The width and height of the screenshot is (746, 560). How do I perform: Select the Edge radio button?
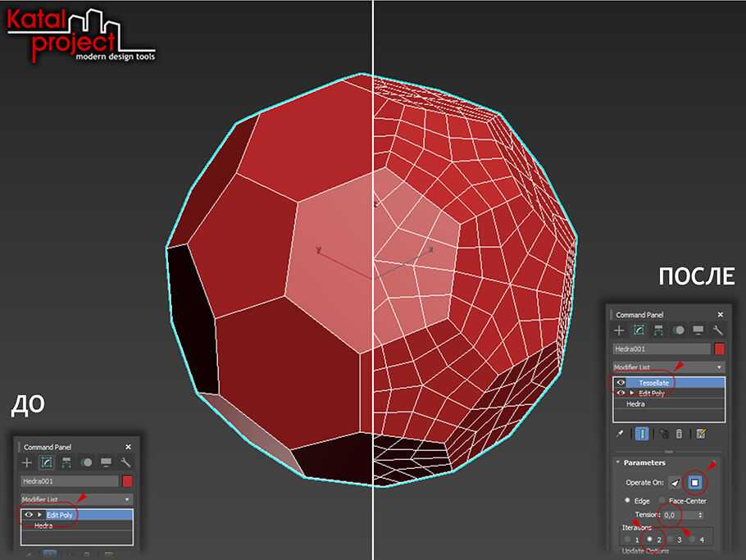tap(628, 501)
